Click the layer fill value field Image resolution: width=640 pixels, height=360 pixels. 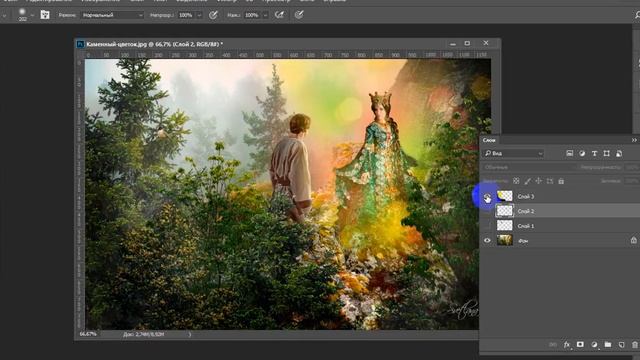tap(632, 181)
